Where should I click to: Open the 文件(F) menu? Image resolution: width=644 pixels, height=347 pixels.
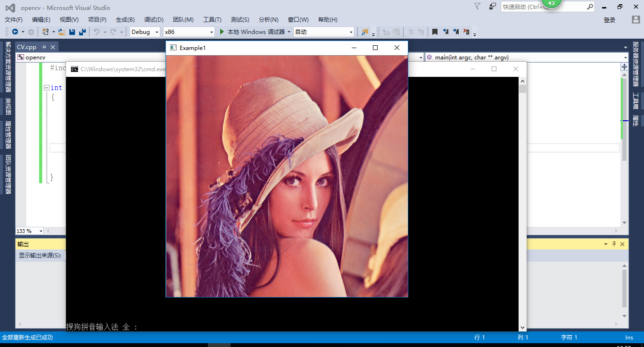(13, 19)
